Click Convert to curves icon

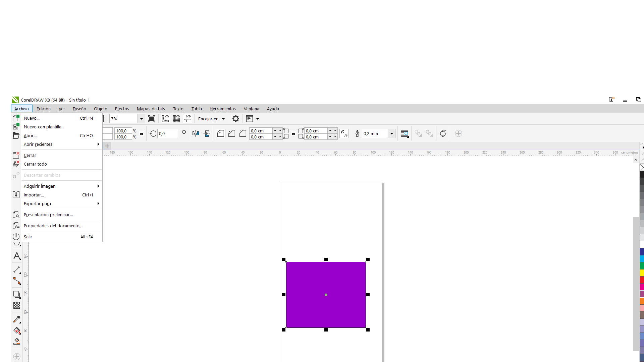[x=443, y=133]
